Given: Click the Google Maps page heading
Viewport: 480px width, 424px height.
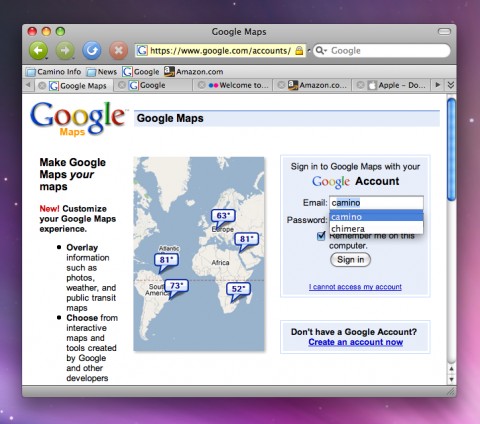Looking at the screenshot, I should [170, 118].
